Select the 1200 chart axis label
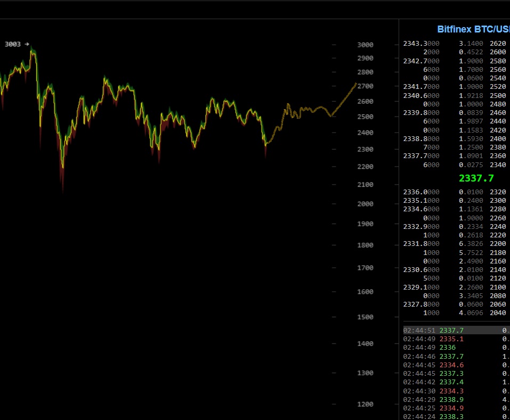Screen dimensions: 510x420 [365, 405]
